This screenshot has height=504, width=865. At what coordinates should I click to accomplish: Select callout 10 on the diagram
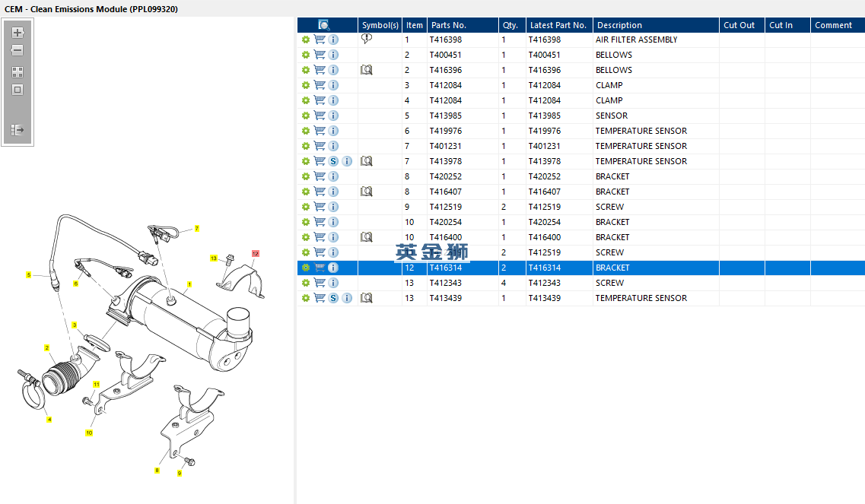coord(89,433)
